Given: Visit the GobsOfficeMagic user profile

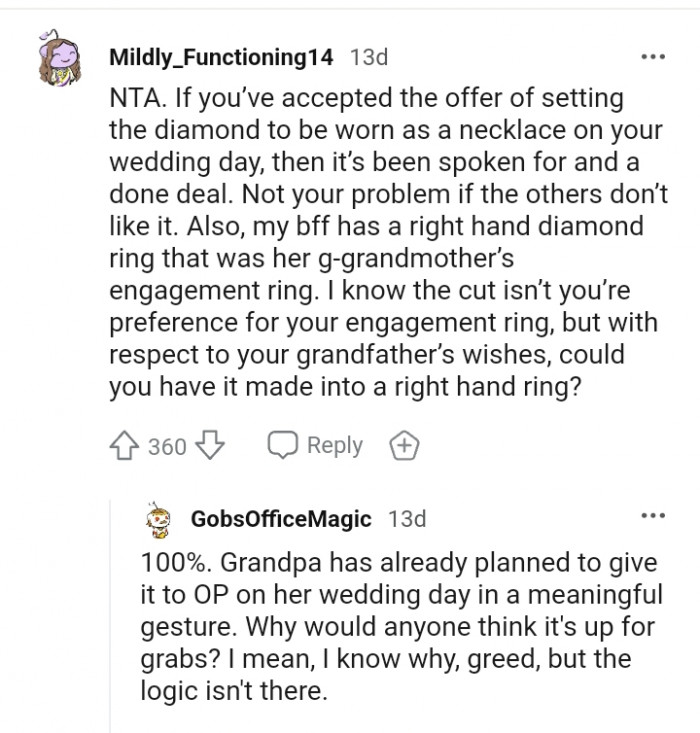Looking at the screenshot, I should pos(280,519).
